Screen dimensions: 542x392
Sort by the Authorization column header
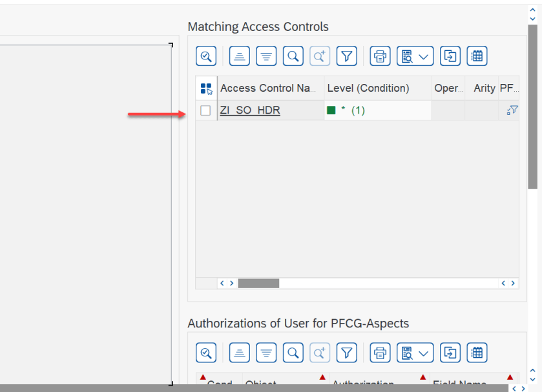[363, 384]
